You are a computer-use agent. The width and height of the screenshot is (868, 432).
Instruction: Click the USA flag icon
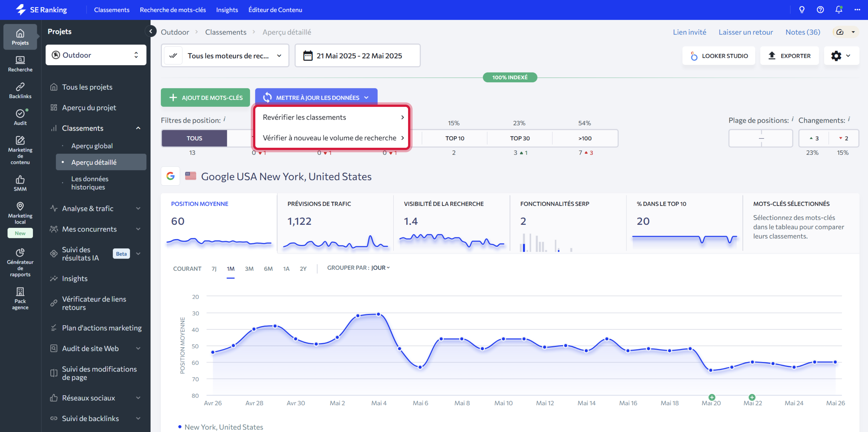(191, 176)
